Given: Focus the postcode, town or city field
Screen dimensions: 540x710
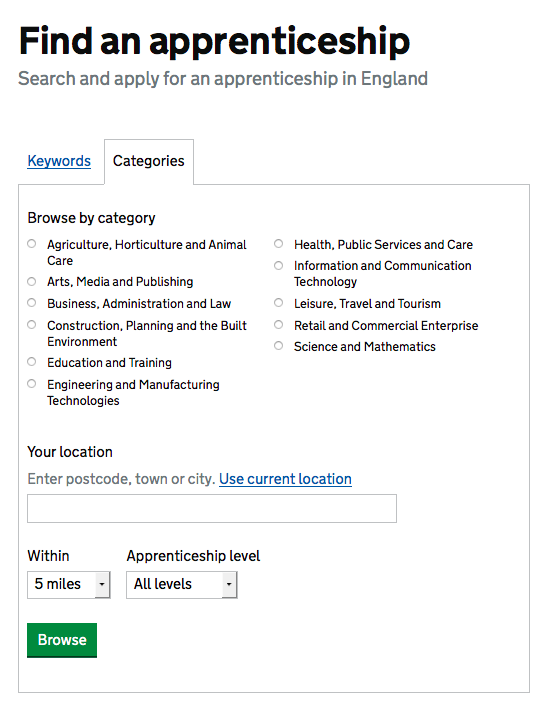Looking at the screenshot, I should (x=212, y=509).
